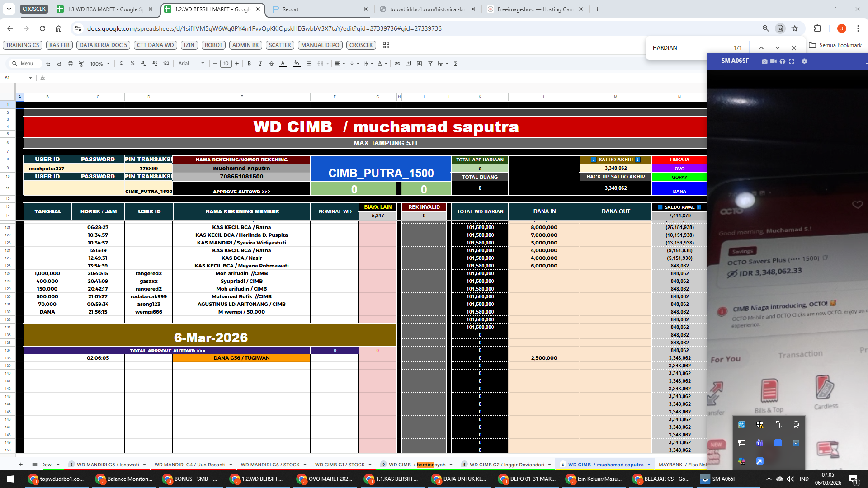Click the Functions sigma icon
Viewport: 868px width, 488px height.
click(x=456, y=64)
